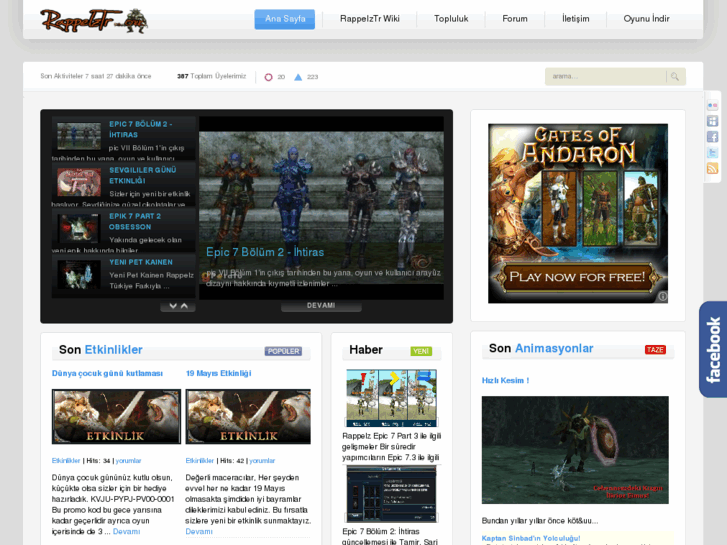The height and width of the screenshot is (545, 727).
Task: Click the Yeni Pet Kainen thumbnail
Action: 79,275
